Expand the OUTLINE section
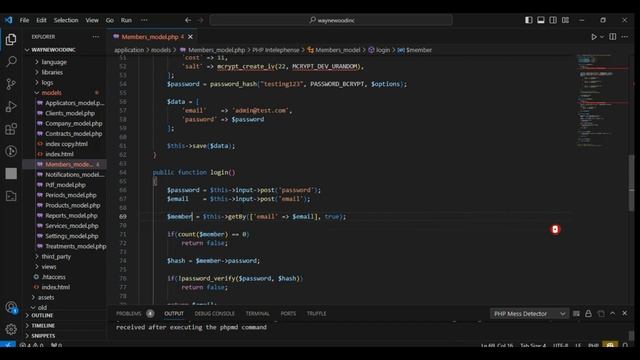The image size is (640, 360). (x=42, y=316)
